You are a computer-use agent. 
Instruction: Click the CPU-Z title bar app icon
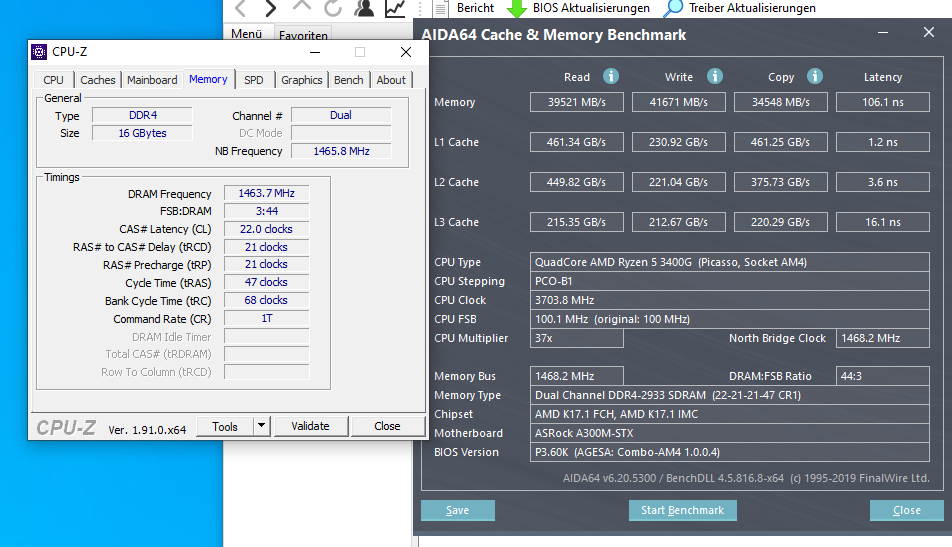click(x=39, y=52)
